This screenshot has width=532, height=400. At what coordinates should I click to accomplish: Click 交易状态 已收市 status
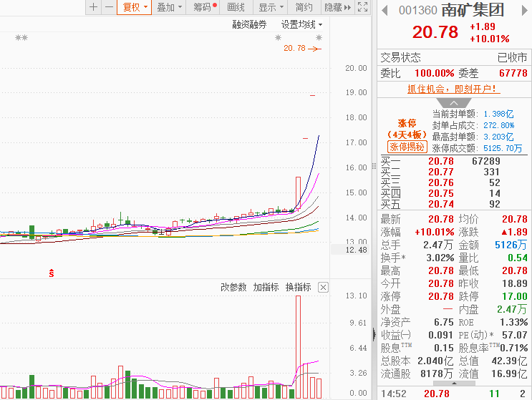(513, 58)
